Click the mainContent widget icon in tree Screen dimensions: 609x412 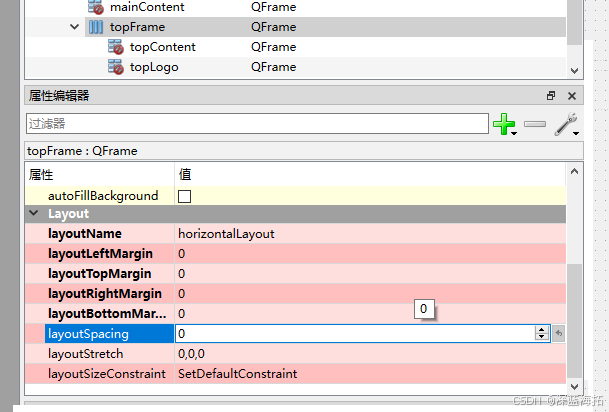(96, 7)
